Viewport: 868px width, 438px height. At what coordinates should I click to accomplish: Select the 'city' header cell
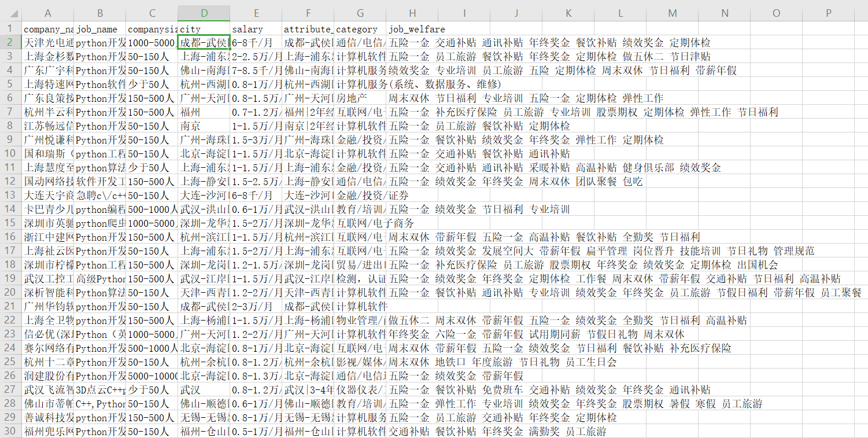tap(204, 29)
